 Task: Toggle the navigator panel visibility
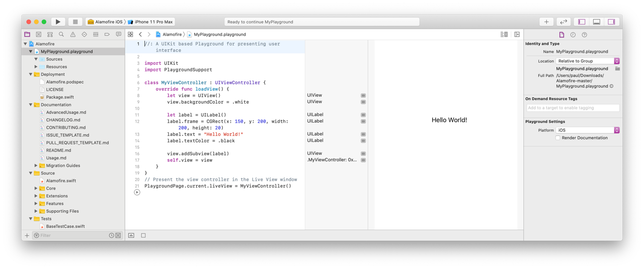(582, 22)
